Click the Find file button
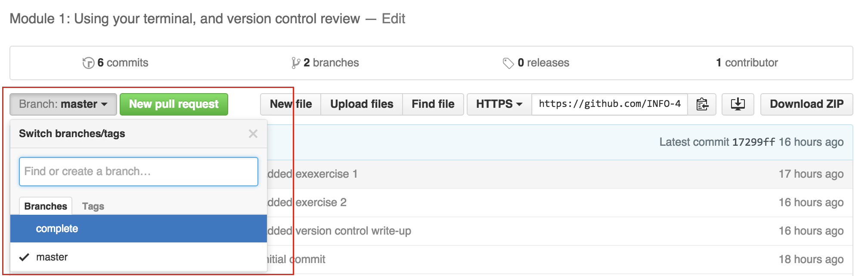 [x=433, y=104]
